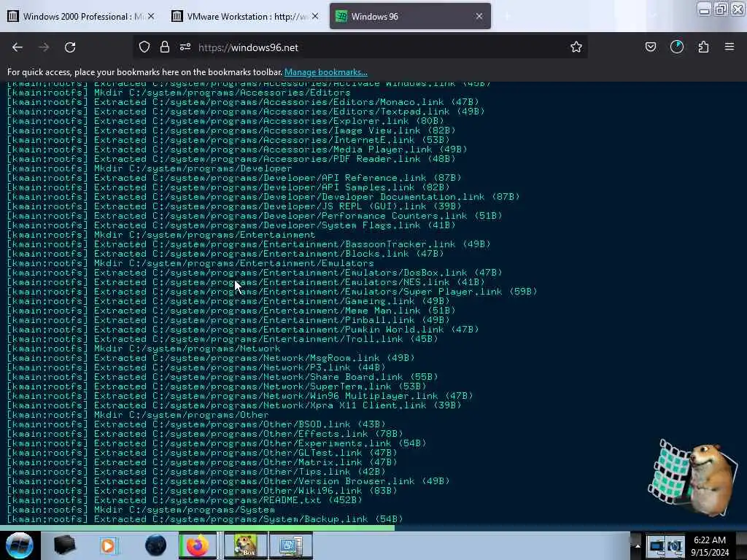
Task: Show site security padlock info
Action: click(x=165, y=47)
